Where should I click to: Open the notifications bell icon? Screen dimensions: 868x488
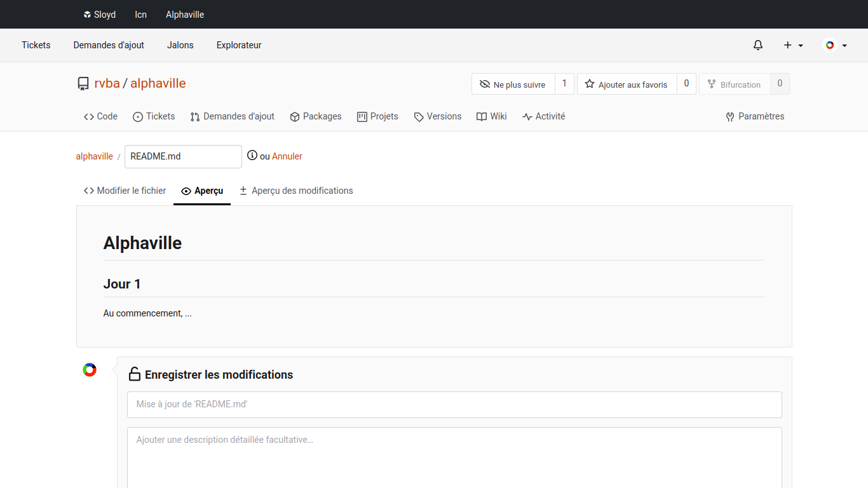[x=757, y=45]
